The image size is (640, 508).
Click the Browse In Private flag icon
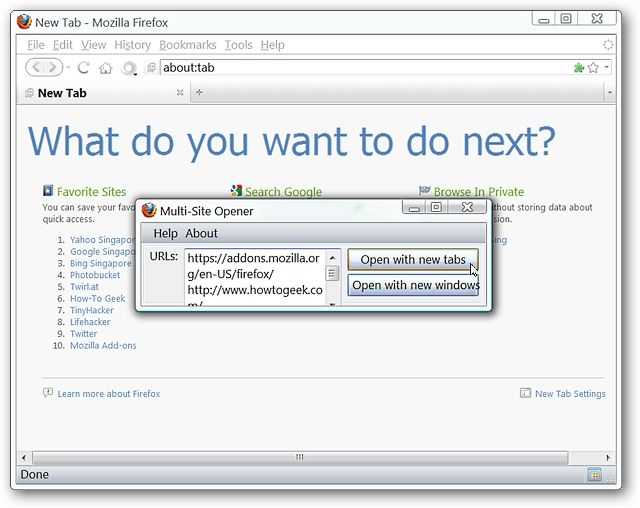pyautogui.click(x=424, y=190)
